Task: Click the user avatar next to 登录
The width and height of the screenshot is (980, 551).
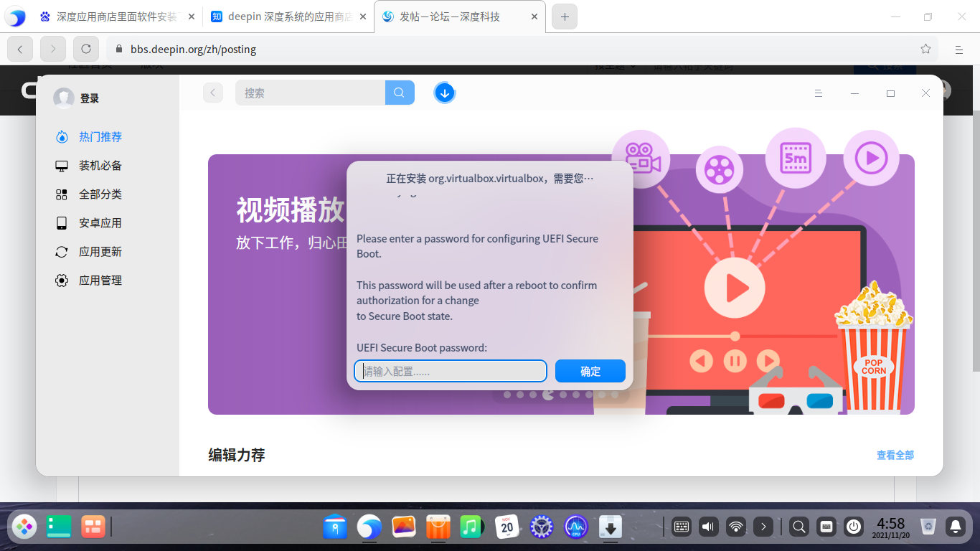Action: pyautogui.click(x=64, y=98)
